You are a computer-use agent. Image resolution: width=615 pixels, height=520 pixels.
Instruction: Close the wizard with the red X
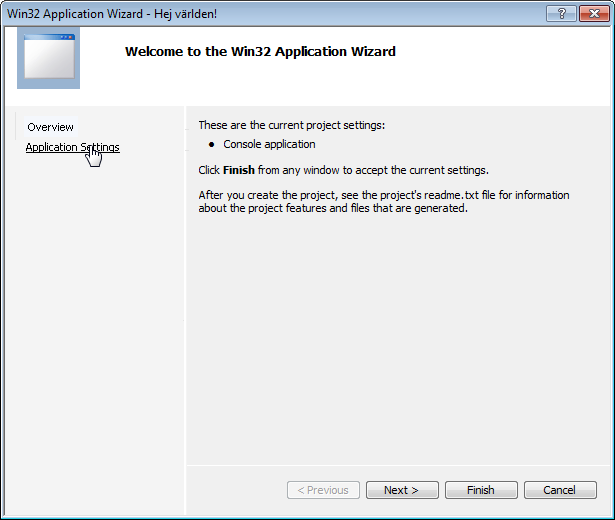coord(594,14)
